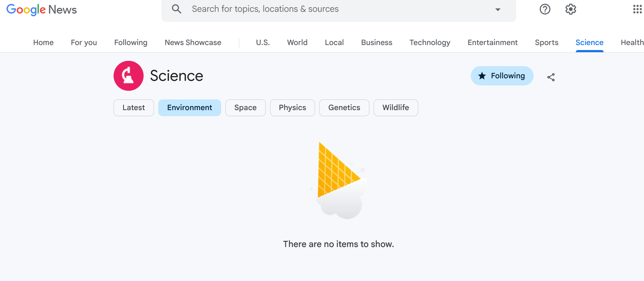
Task: Go to the For you tab
Action: pyautogui.click(x=84, y=43)
